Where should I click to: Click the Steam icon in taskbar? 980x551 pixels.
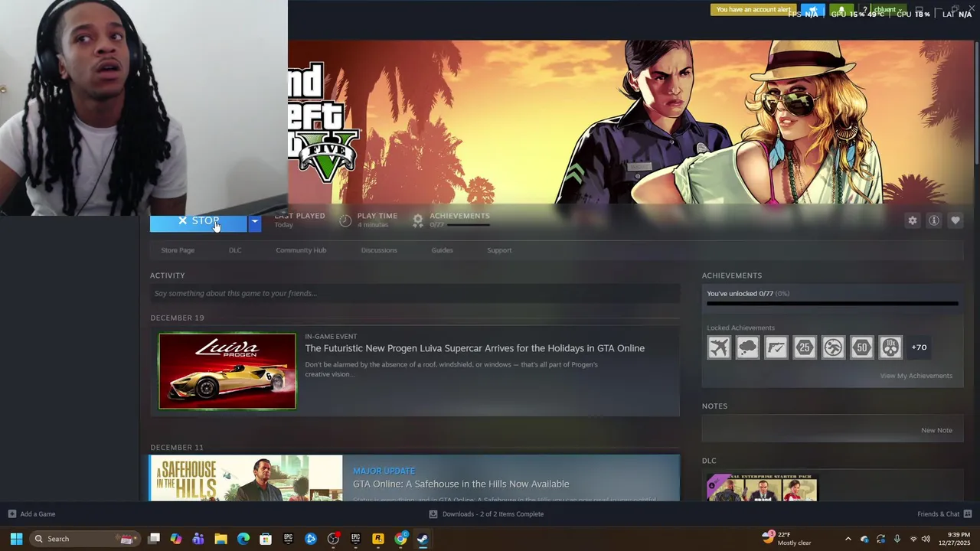tap(423, 539)
